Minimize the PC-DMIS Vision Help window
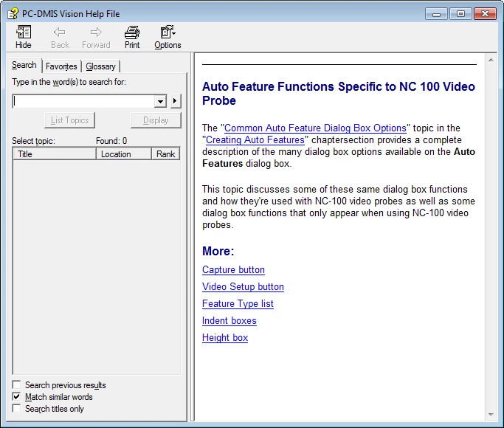The height and width of the screenshot is (428, 504). pyautogui.click(x=436, y=14)
